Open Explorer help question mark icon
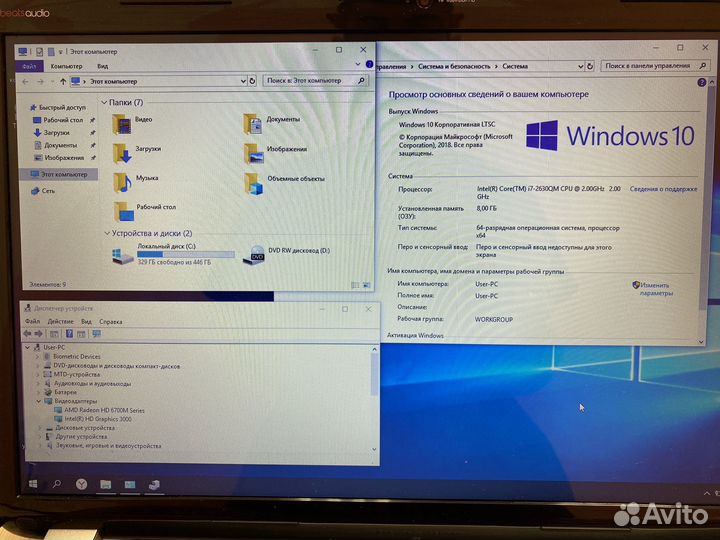 coord(369,64)
